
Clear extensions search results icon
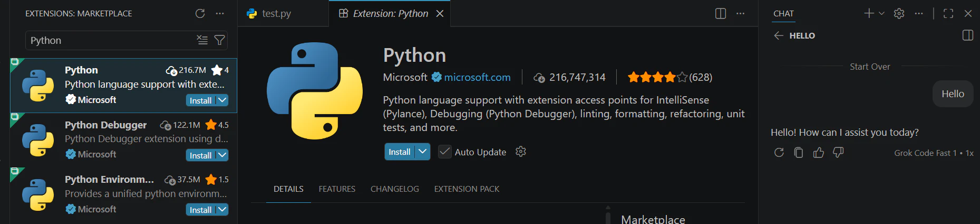coord(202,40)
